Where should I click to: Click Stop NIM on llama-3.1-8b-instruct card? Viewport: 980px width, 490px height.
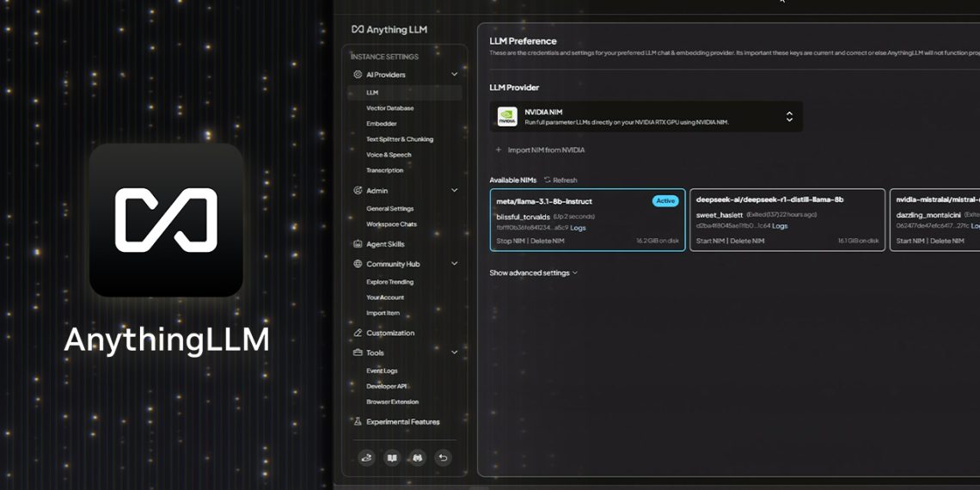(x=511, y=241)
